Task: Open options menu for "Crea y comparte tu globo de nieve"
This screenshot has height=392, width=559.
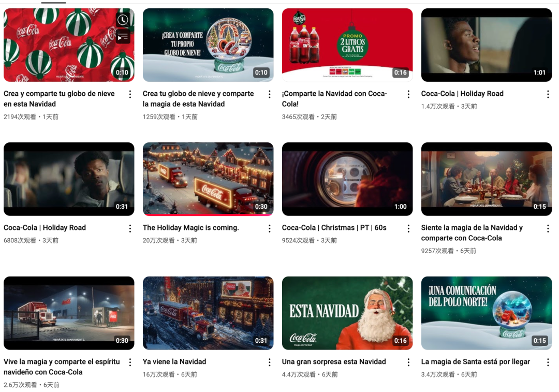Action: (x=130, y=94)
